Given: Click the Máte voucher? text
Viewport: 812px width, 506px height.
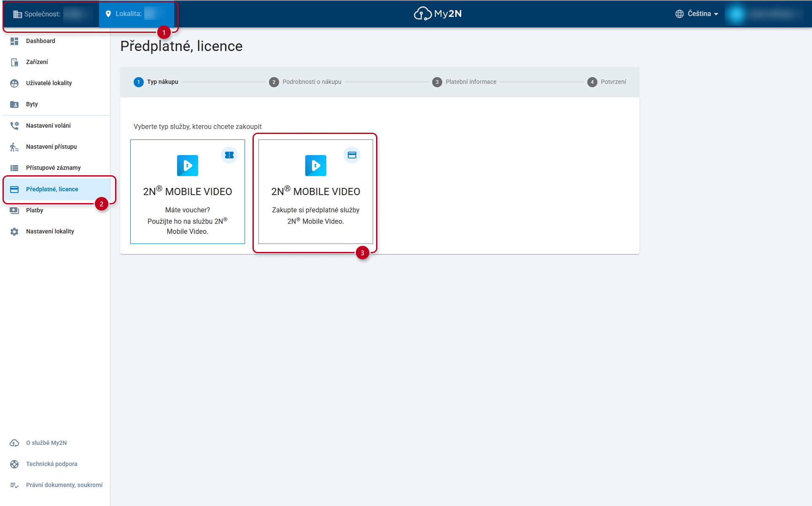Looking at the screenshot, I should [x=188, y=210].
